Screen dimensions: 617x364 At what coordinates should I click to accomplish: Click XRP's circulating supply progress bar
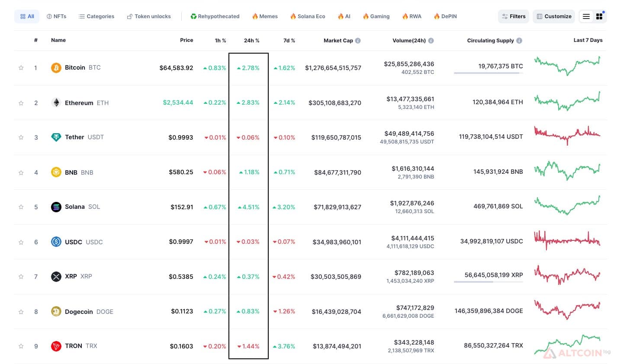coord(488,282)
